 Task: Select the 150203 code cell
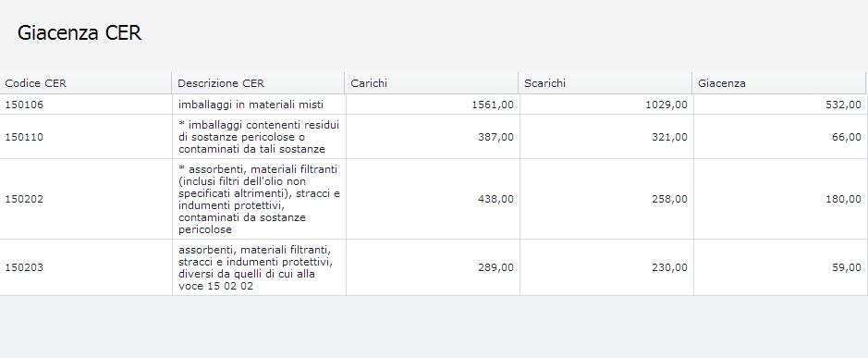[86, 267]
